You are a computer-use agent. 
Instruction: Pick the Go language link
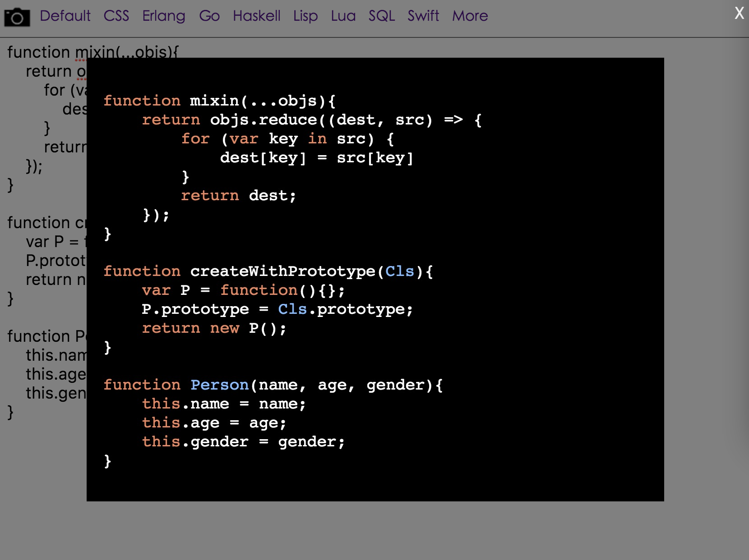tap(209, 16)
